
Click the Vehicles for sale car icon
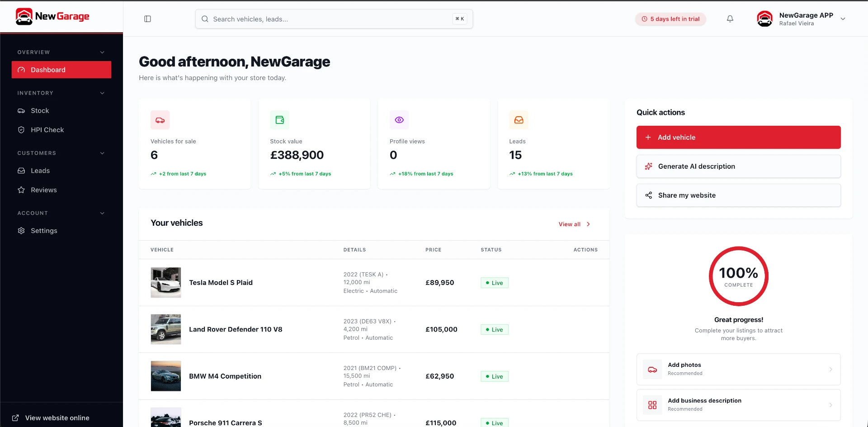click(160, 120)
